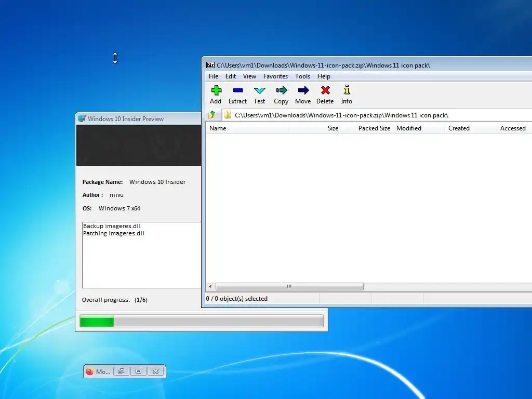Click the installer log text box
The width and height of the screenshot is (532, 399).
point(142,255)
